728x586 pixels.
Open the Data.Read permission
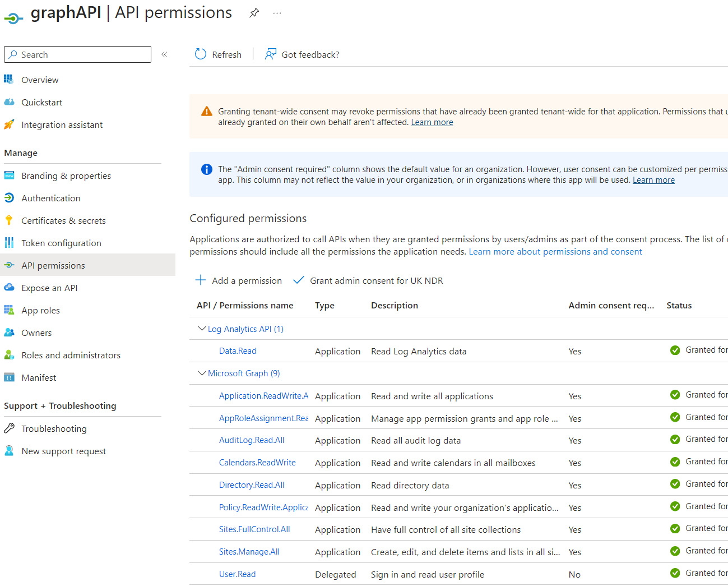pyautogui.click(x=238, y=351)
